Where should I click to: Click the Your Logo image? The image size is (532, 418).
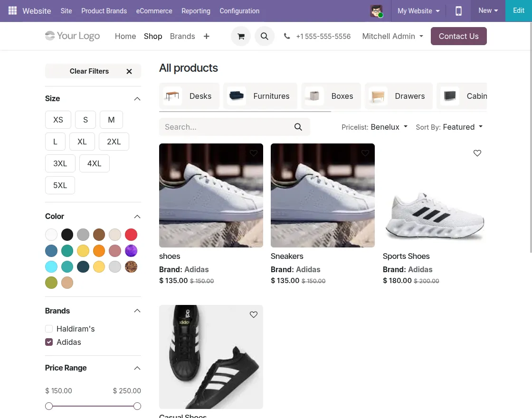click(x=72, y=36)
